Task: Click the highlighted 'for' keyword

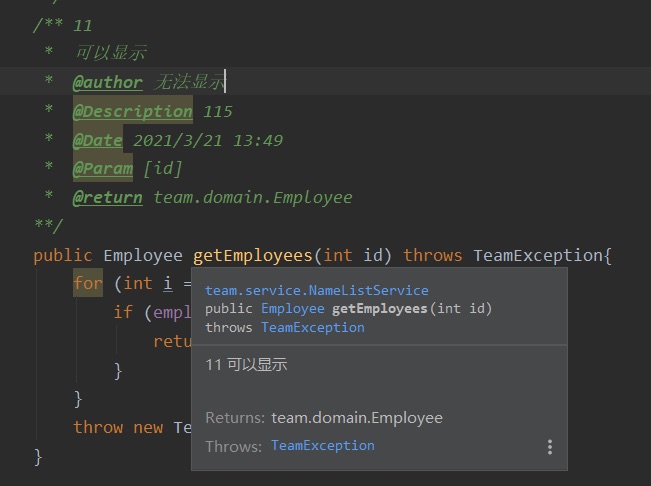Action: [88, 283]
